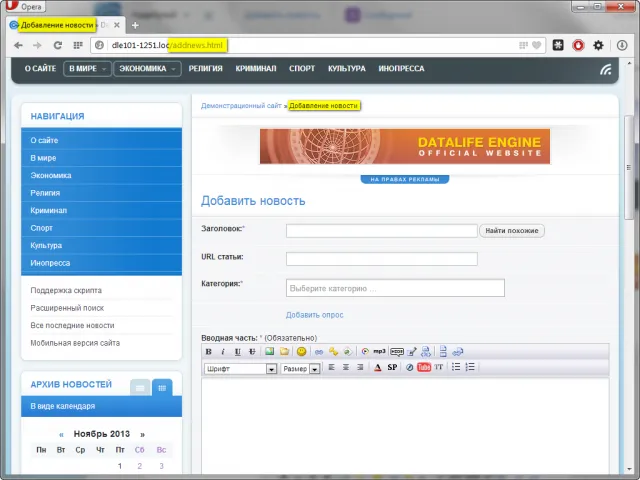
Task: Expand the ЭКОНОМИКА top menu dropdown
Action: click(147, 69)
